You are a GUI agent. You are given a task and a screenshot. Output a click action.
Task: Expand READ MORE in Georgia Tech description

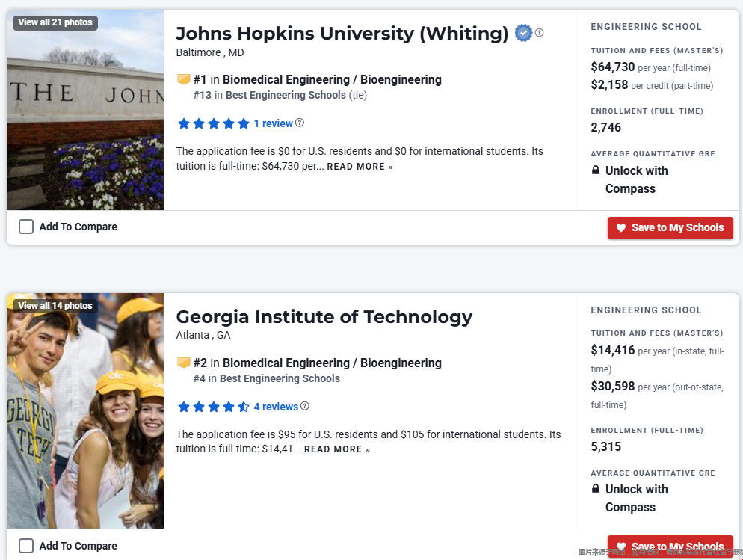[336, 449]
